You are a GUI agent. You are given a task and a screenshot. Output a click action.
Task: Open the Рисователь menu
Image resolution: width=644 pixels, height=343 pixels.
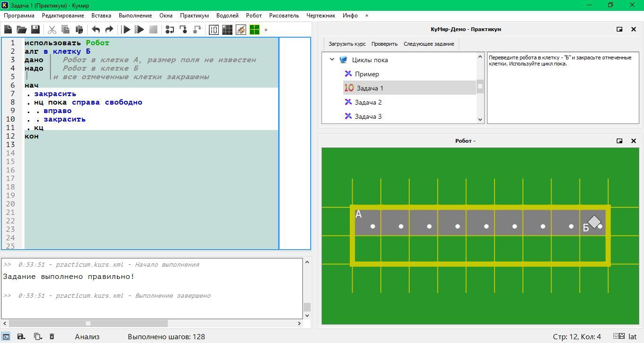point(284,16)
